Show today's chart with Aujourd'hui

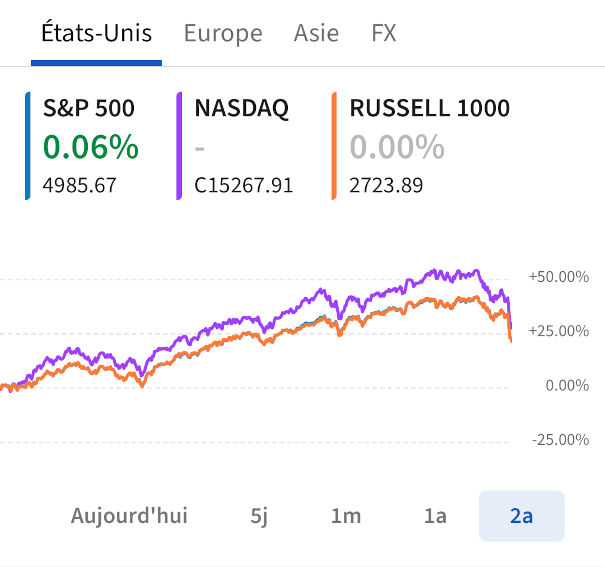(x=129, y=516)
